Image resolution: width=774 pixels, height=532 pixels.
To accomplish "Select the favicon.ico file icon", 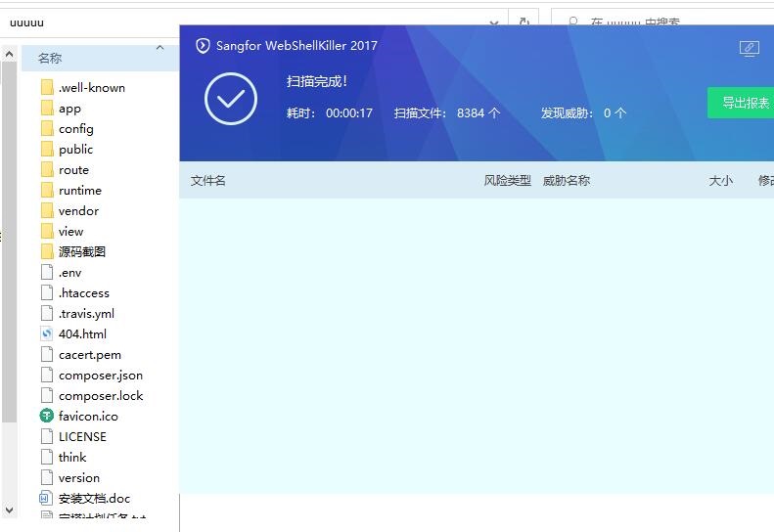I will [x=47, y=416].
